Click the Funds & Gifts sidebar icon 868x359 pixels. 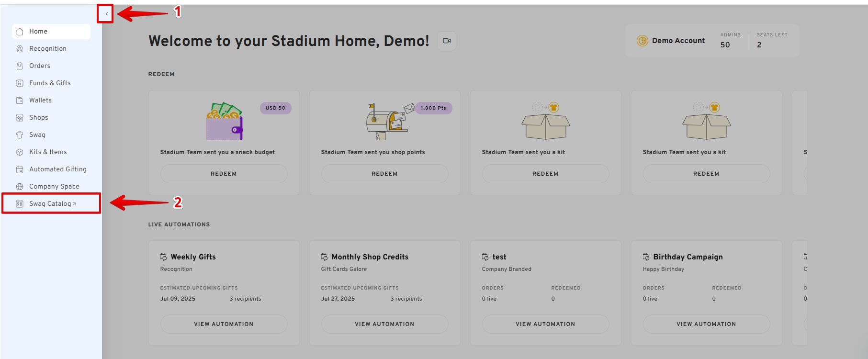pos(20,83)
